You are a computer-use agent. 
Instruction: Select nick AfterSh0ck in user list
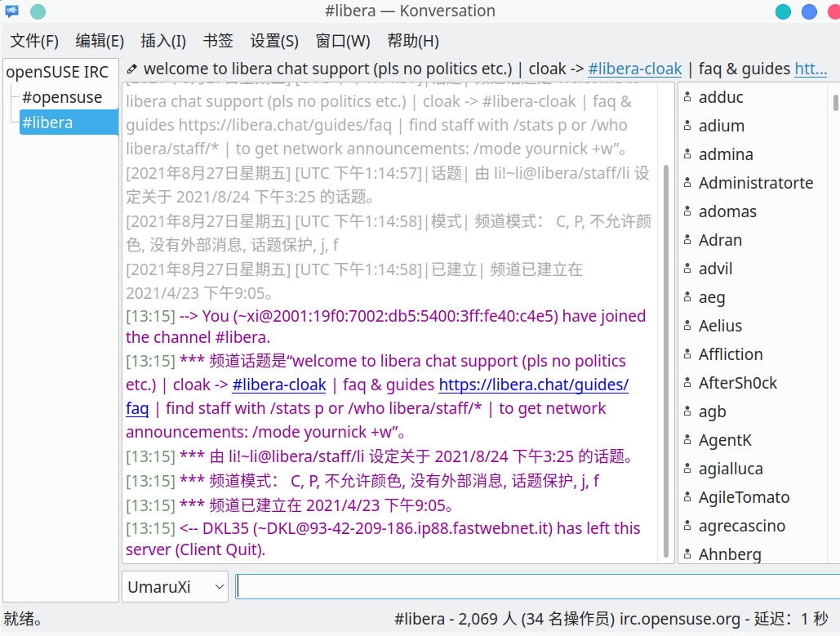(738, 383)
